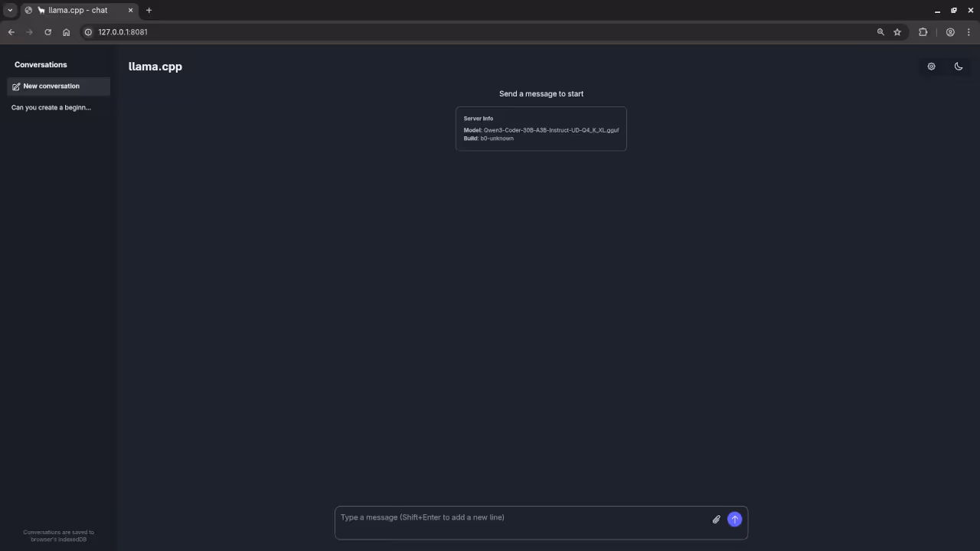Open the browser profile avatar icon
The image size is (980, 551).
click(x=950, y=32)
